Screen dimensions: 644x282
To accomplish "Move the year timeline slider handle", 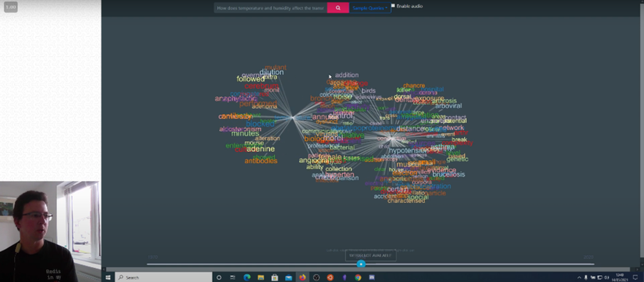I will tap(361, 264).
